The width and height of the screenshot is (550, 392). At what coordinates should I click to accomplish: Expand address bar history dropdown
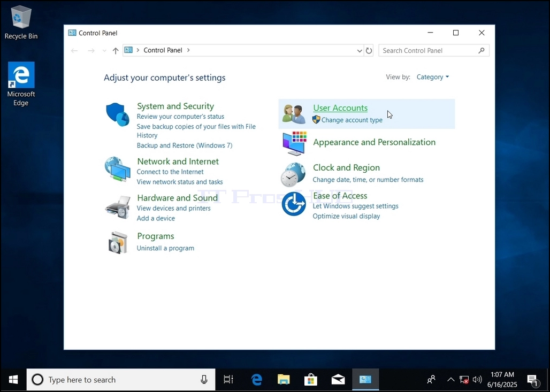pos(360,50)
